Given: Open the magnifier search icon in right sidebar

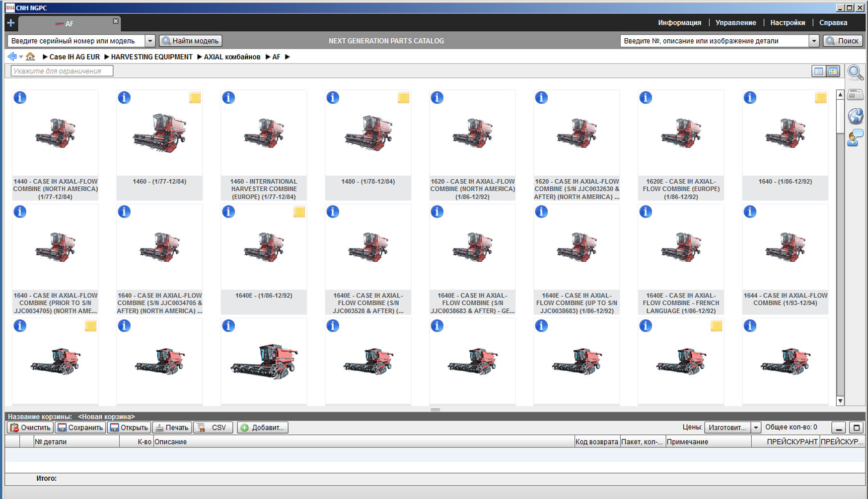Looking at the screenshot, I should (855, 72).
